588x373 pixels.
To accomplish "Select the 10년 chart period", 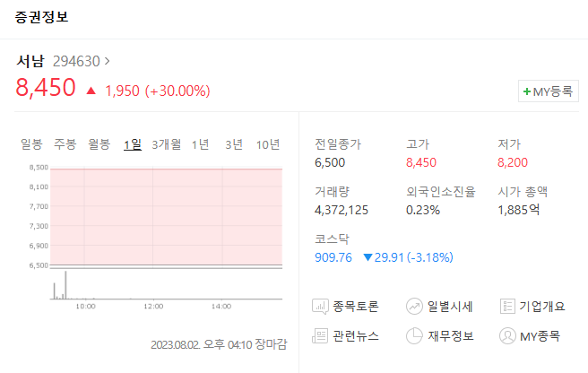I will pos(268,144).
